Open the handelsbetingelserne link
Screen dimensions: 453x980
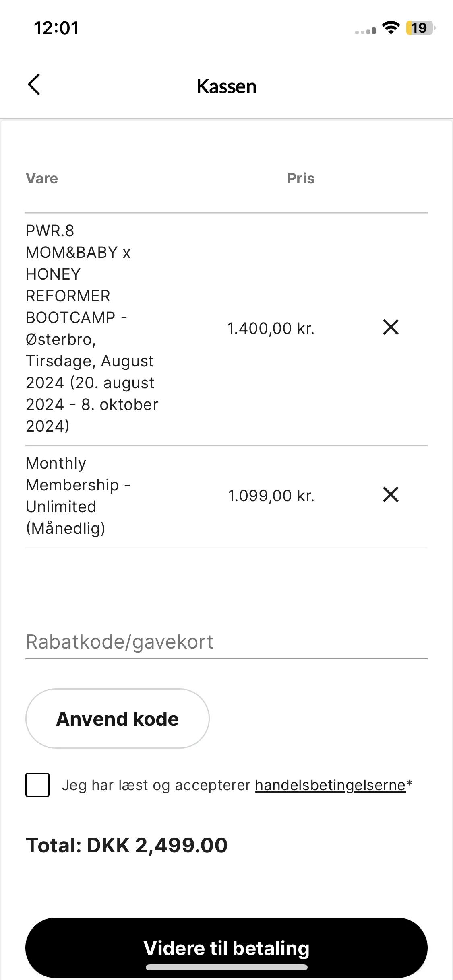330,785
